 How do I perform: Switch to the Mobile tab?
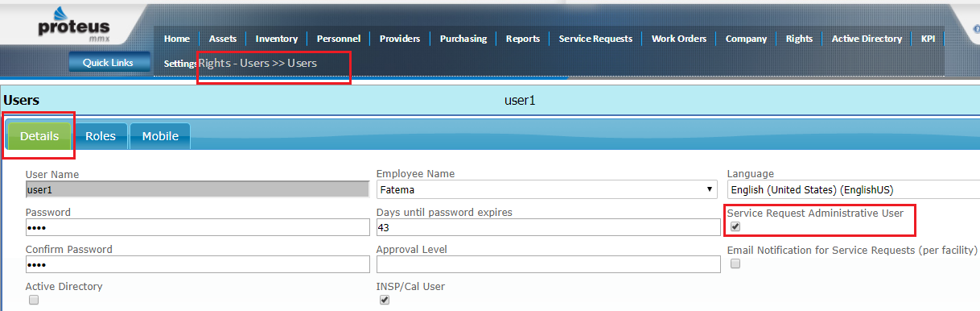(160, 136)
